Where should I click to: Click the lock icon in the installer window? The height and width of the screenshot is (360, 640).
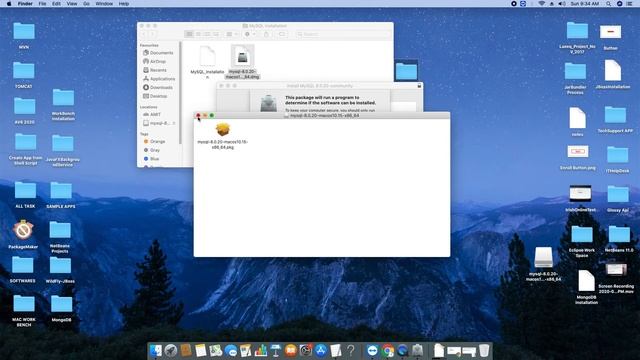pos(419,86)
